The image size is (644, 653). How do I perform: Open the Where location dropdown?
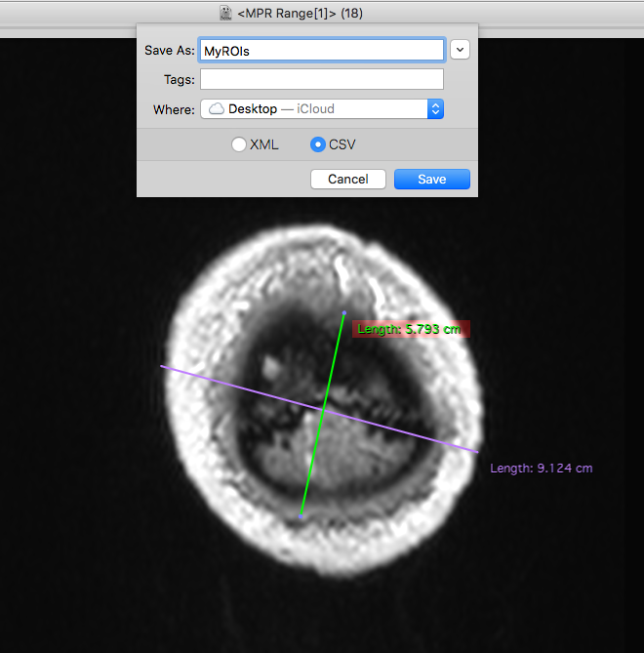coord(322,109)
